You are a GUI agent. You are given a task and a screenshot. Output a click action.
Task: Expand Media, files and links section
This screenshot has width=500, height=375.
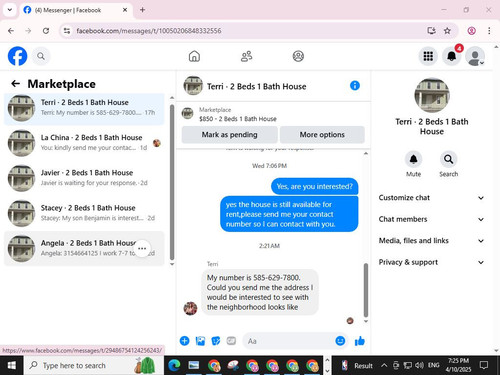pos(431,241)
